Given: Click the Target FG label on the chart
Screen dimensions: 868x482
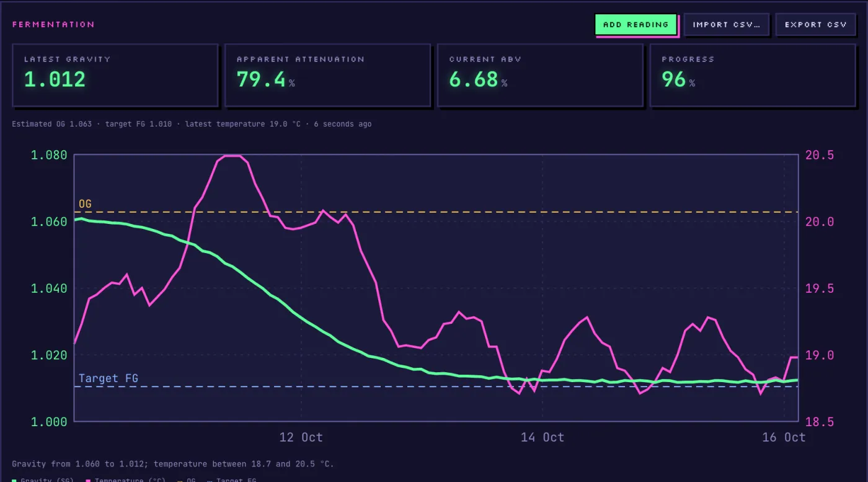Looking at the screenshot, I should click(x=108, y=378).
